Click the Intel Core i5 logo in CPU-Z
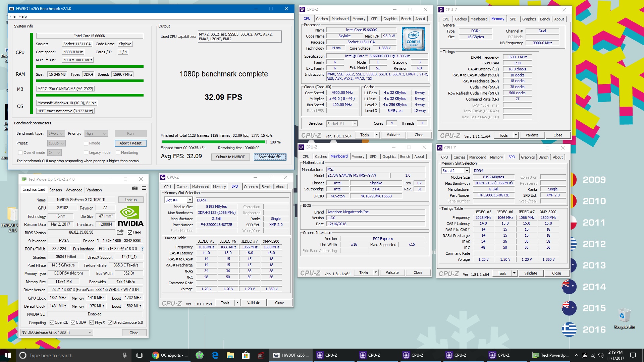 (414, 39)
